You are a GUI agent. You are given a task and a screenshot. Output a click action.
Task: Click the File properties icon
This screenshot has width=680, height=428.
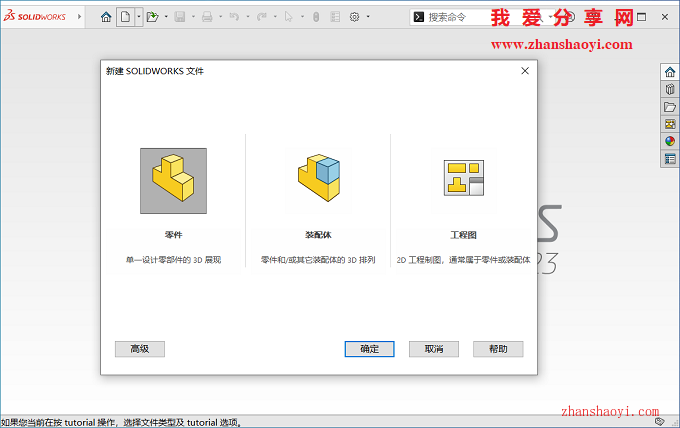click(x=335, y=17)
